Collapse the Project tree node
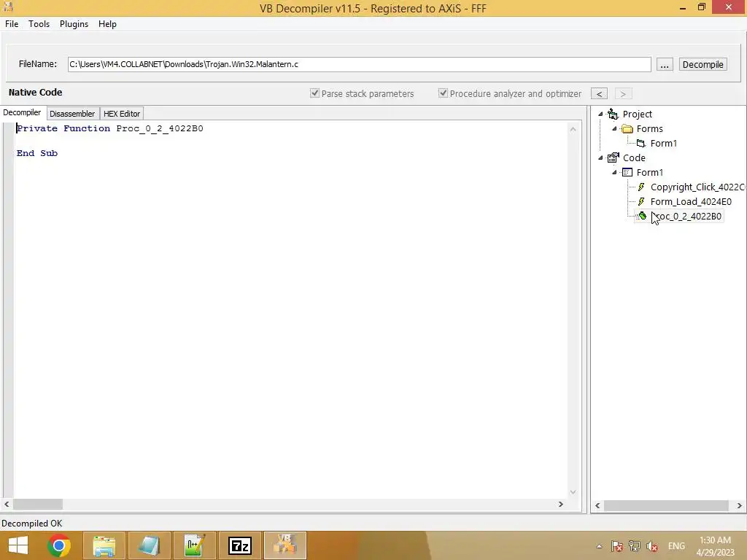 tap(601, 114)
